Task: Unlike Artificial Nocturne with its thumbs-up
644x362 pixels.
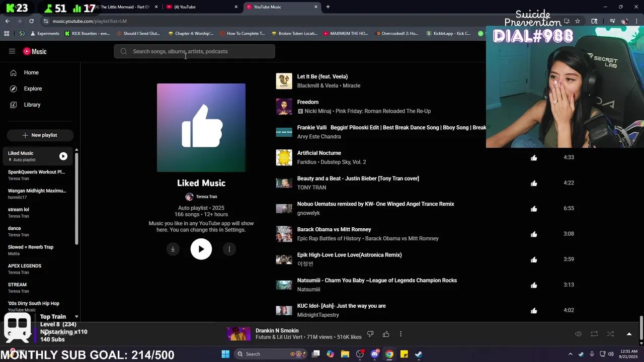Action: pos(534,158)
